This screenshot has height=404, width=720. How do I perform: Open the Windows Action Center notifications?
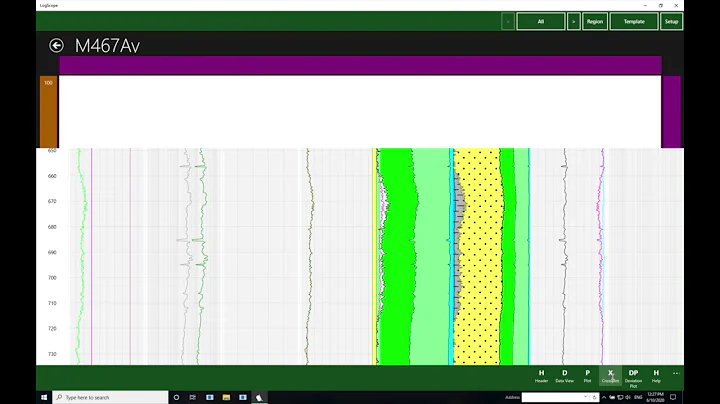pyautogui.click(x=673, y=397)
